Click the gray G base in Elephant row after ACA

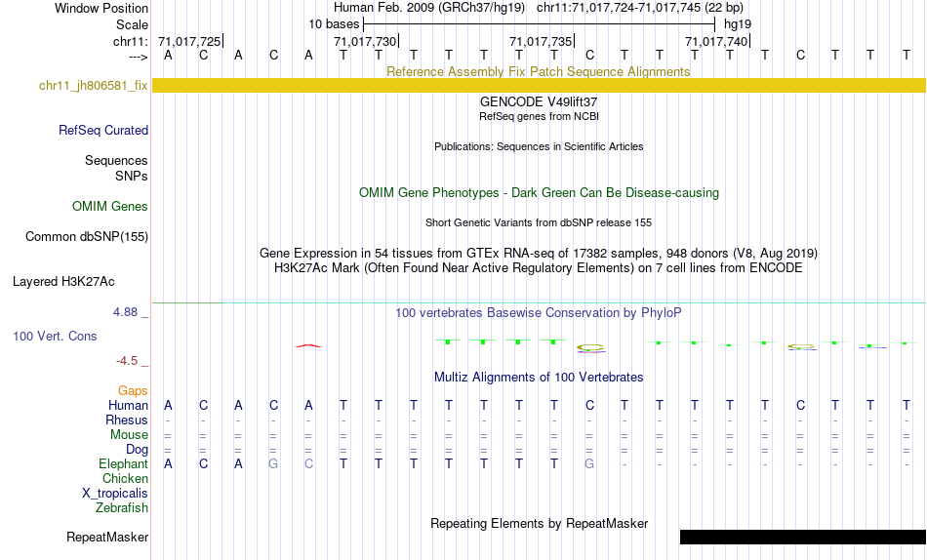click(273, 464)
